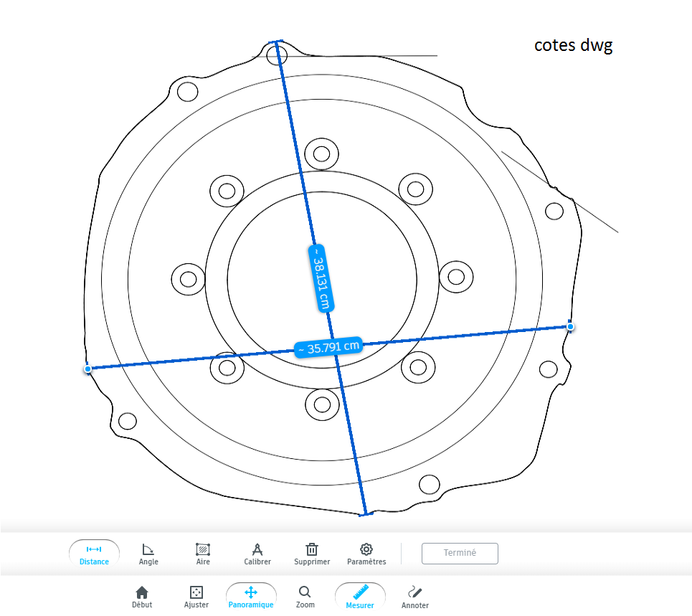Click the 'cotes dwg' text annotation
The height and width of the screenshot is (616, 692).
click(573, 45)
